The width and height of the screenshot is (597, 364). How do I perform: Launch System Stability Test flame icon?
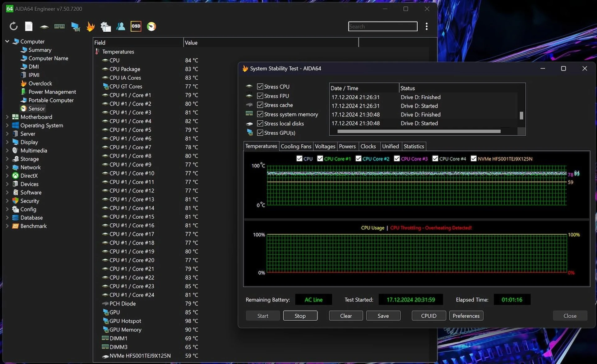click(x=90, y=26)
